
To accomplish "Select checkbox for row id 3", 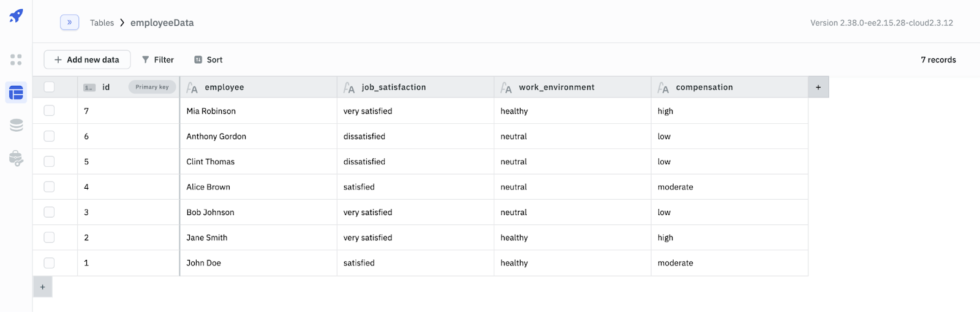I will (x=49, y=212).
